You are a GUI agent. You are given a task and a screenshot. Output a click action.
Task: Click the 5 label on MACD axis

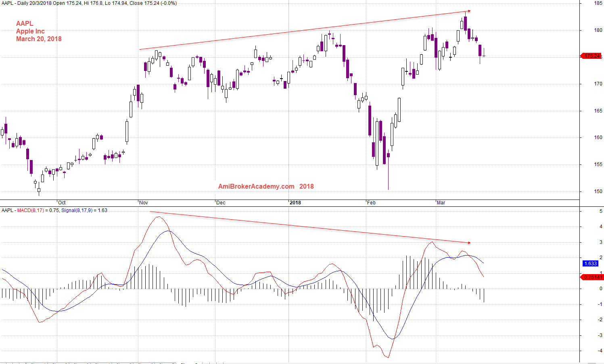601,211
